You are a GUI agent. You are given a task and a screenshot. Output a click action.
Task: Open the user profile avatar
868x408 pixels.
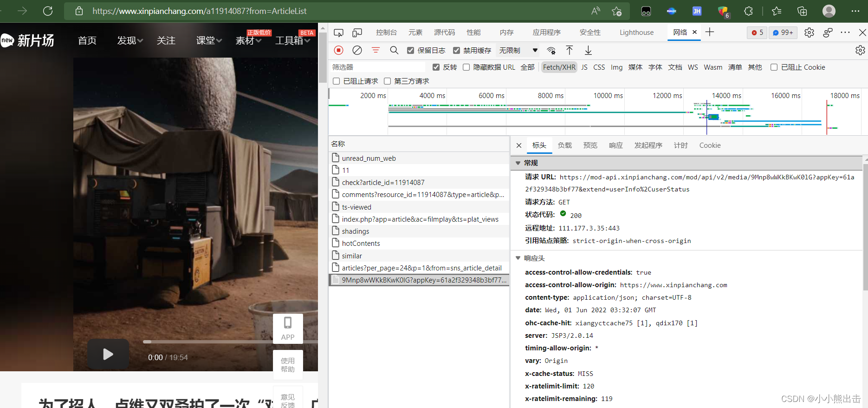[x=829, y=11]
